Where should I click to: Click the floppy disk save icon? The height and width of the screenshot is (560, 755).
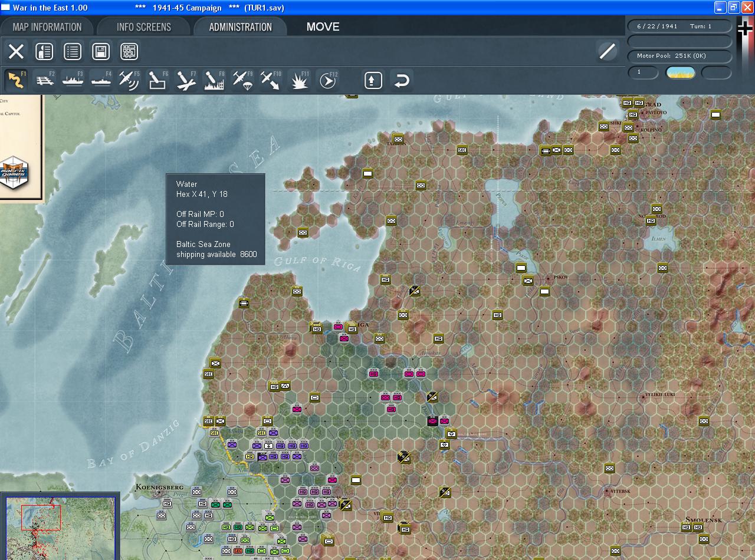[101, 51]
